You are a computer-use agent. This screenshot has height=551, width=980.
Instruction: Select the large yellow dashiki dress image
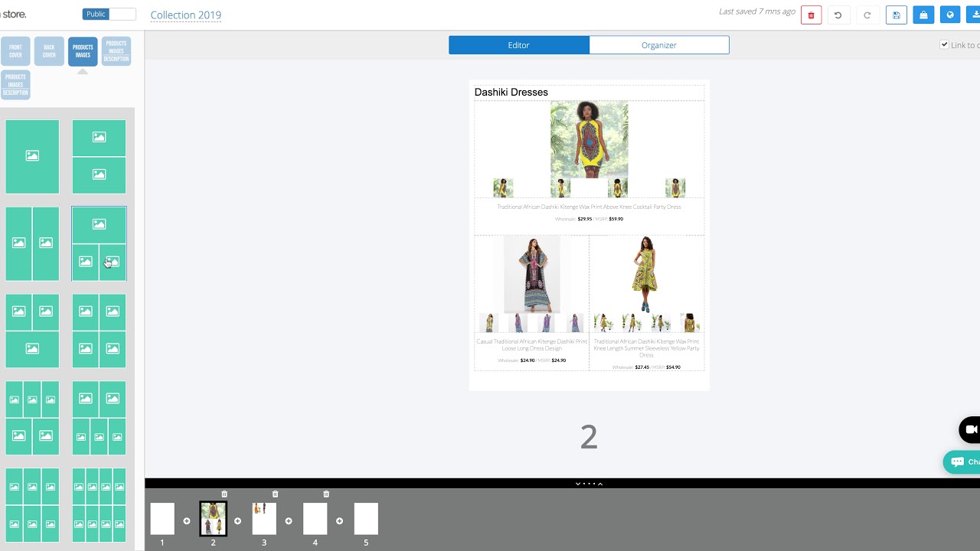[x=590, y=139]
